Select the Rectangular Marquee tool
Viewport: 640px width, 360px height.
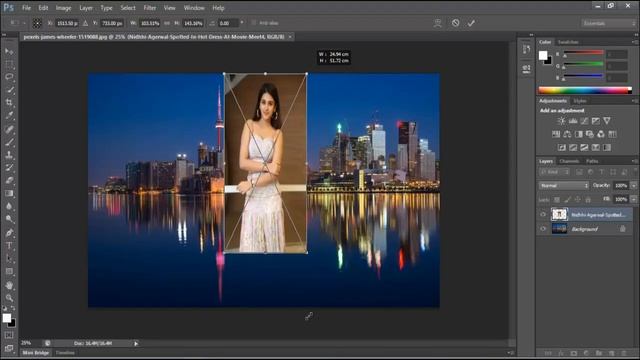[9, 64]
